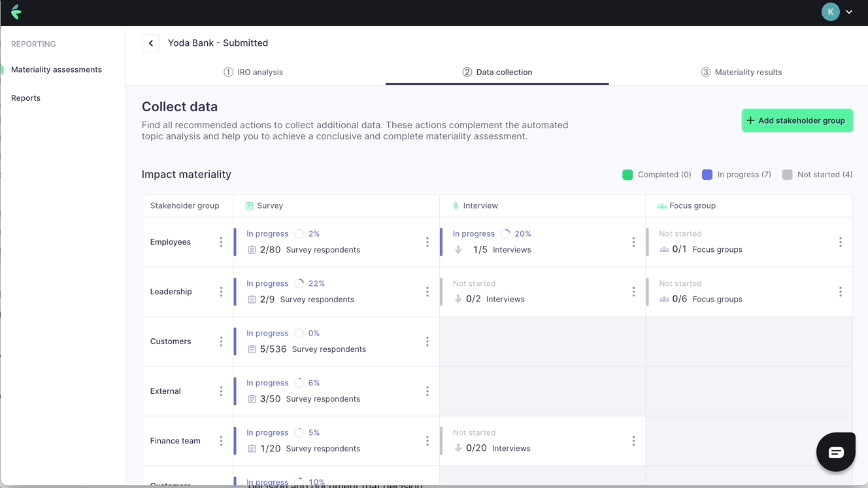Click Employees interview 20% progress ring
The height and width of the screenshot is (488, 868).
click(x=505, y=234)
